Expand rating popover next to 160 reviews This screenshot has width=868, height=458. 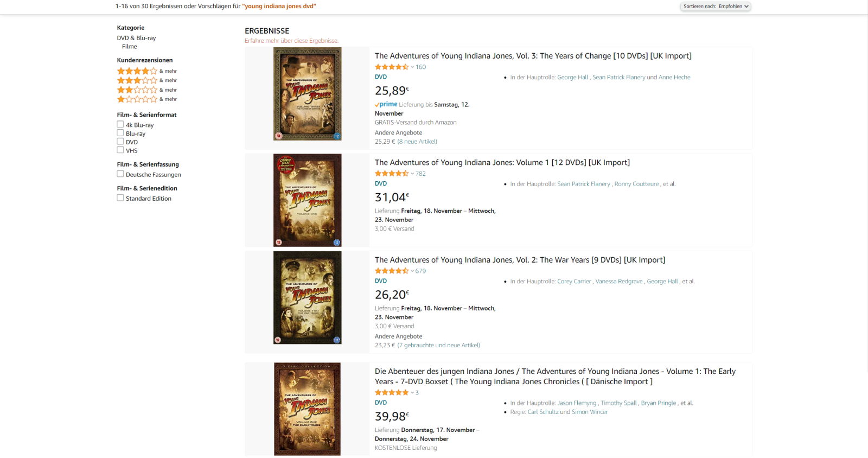pyautogui.click(x=412, y=67)
